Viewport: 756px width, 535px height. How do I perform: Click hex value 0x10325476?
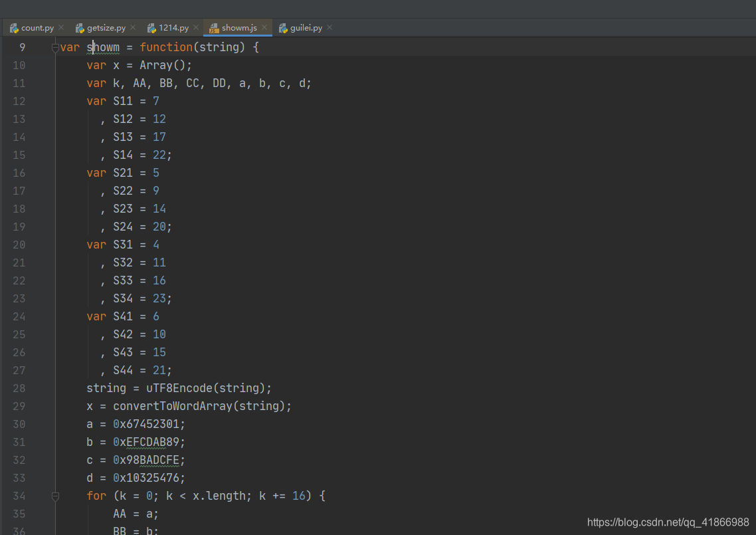point(146,478)
